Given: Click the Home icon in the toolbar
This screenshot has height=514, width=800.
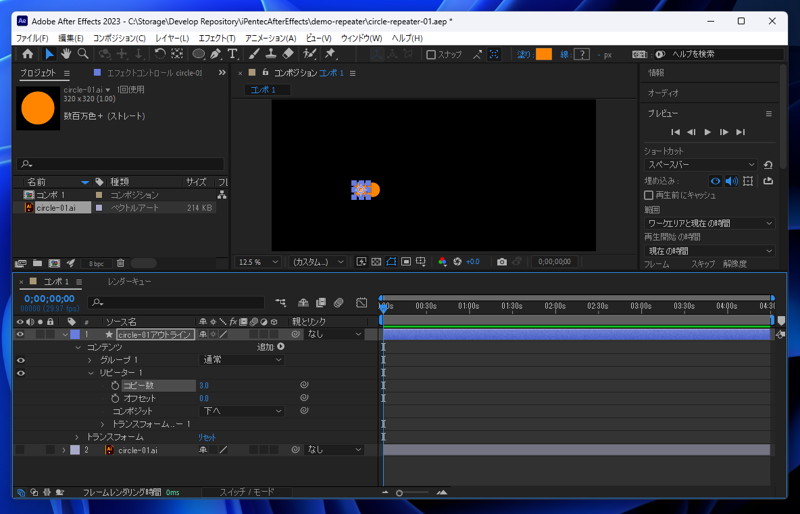Looking at the screenshot, I should [28, 54].
